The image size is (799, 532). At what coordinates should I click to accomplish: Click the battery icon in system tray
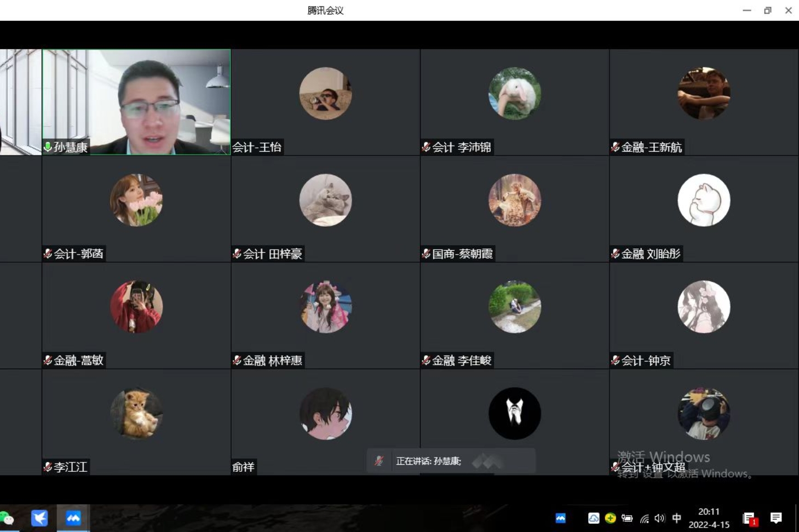(627, 518)
